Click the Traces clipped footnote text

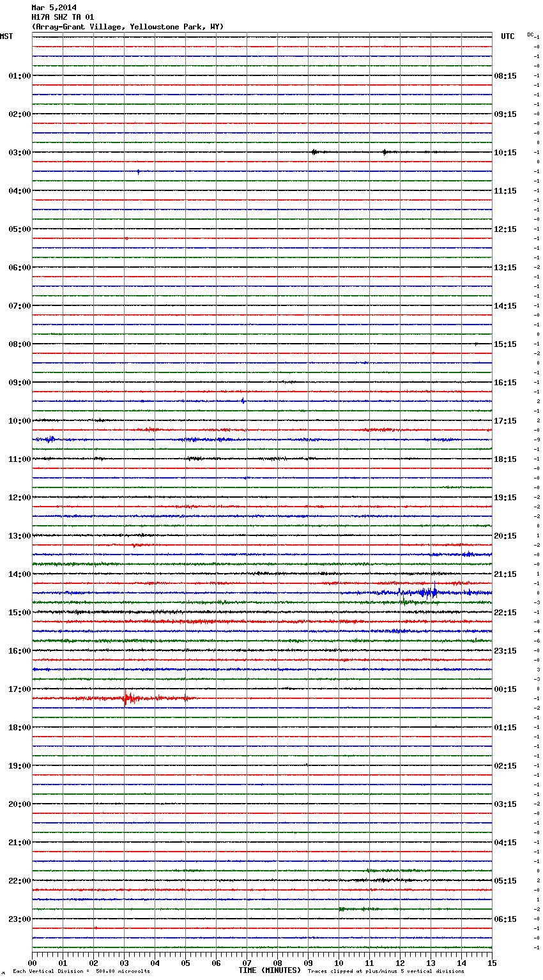386,971
